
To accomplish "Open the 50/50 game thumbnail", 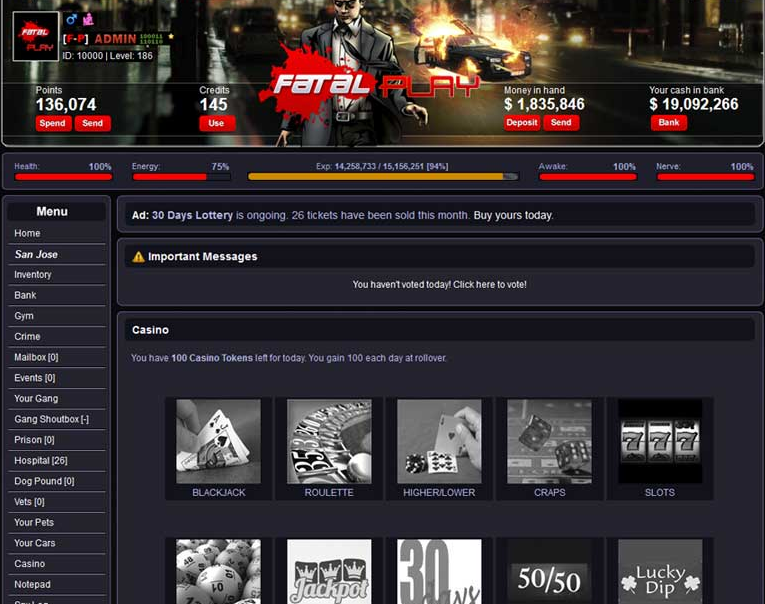I will [549, 571].
